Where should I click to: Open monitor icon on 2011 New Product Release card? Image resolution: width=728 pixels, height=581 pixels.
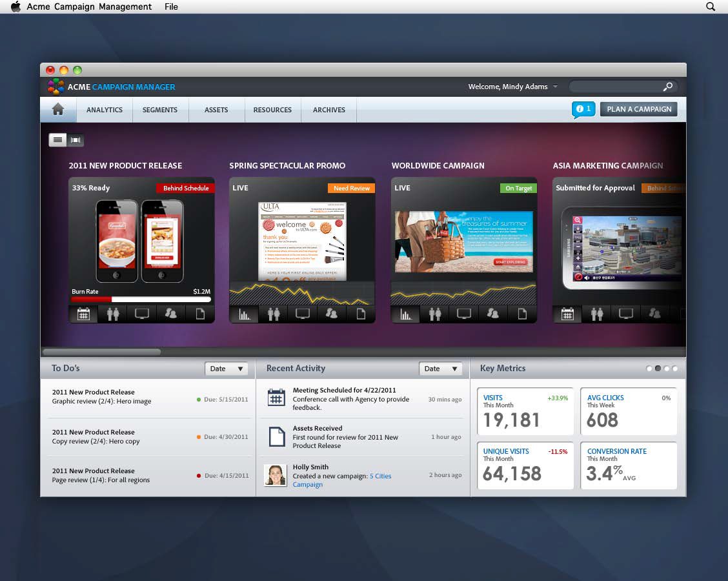pyautogui.click(x=141, y=314)
